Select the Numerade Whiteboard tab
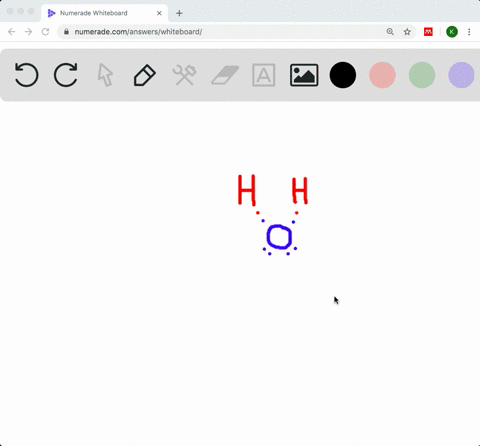Image resolution: width=480 pixels, height=446 pixels. 105,13
